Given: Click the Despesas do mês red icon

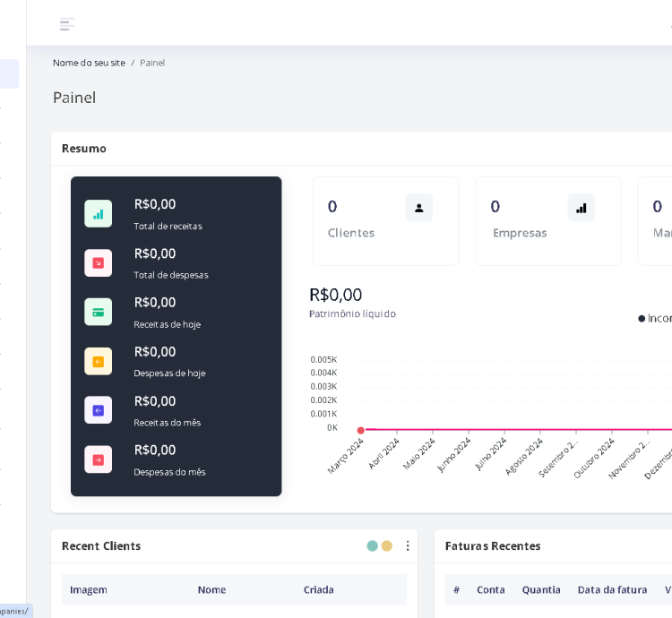Looking at the screenshot, I should [99, 459].
